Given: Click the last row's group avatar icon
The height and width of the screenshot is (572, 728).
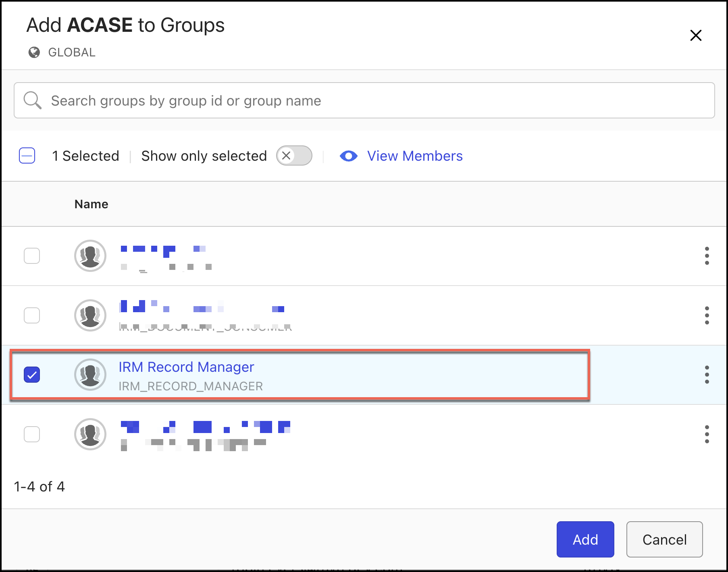Looking at the screenshot, I should click(x=90, y=434).
